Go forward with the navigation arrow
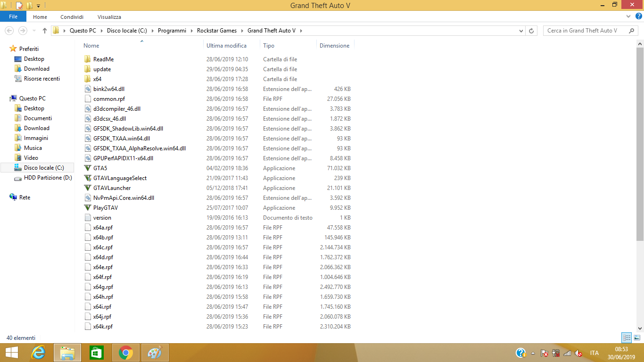This screenshot has width=644, height=362. 23,31
